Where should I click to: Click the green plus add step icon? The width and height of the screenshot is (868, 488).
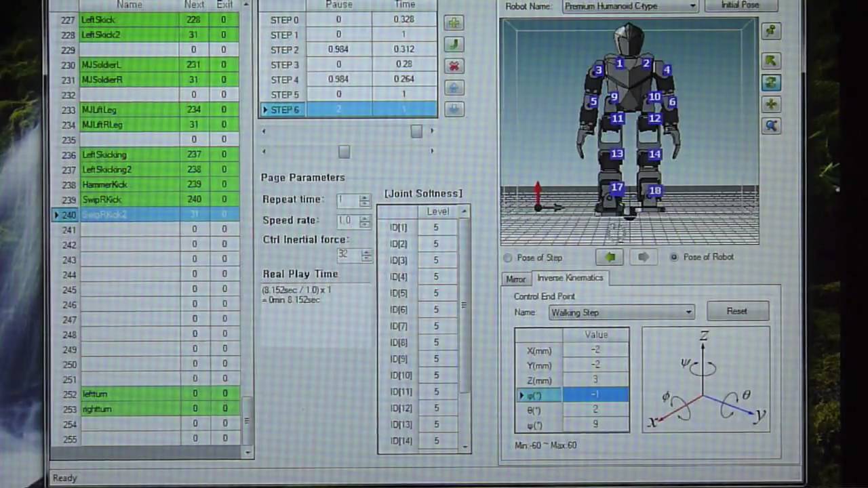click(454, 23)
